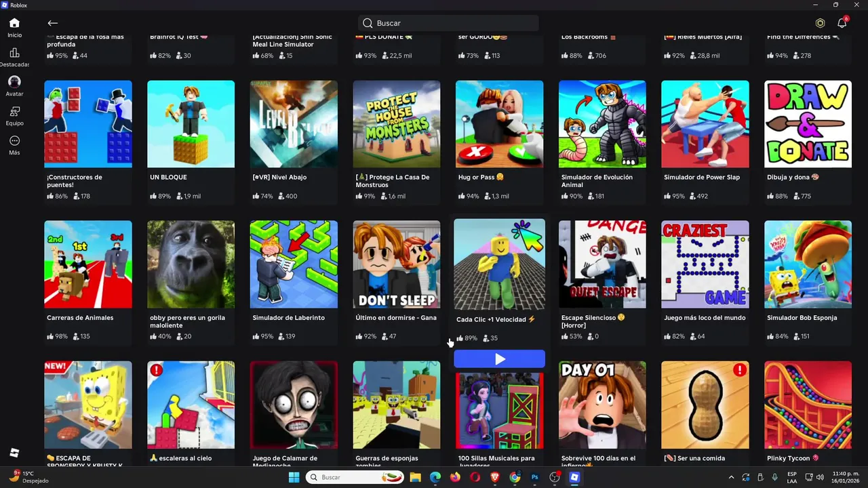Click the title 'Juego más loco del mundo'
Screen dimensions: 868x488
pyautogui.click(x=705, y=318)
